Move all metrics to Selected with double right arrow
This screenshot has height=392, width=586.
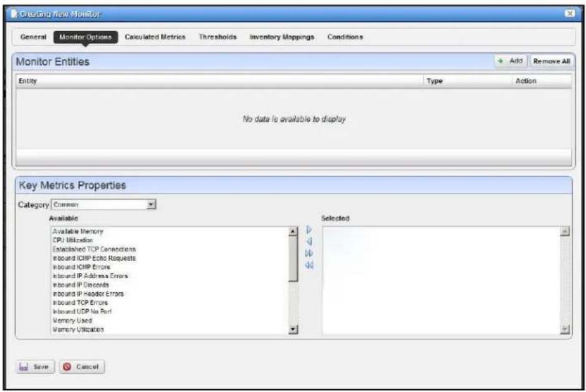(x=309, y=254)
